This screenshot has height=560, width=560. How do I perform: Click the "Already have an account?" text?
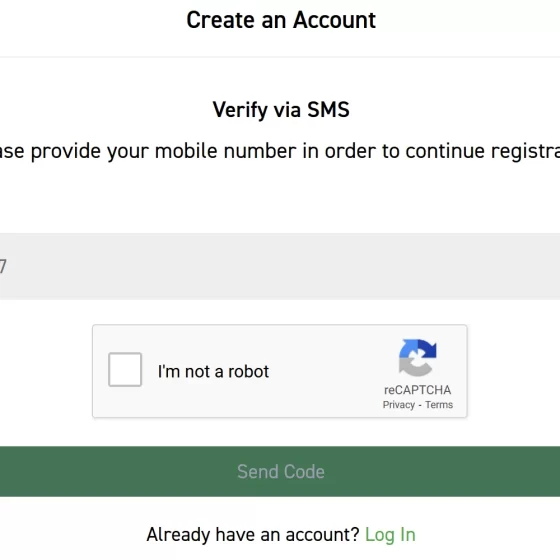[253, 535]
